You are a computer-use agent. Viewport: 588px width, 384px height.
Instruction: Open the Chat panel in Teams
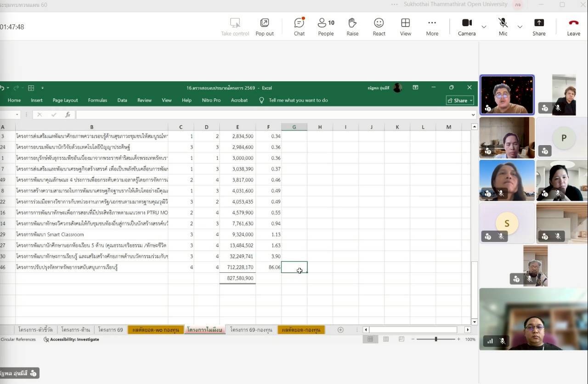(x=299, y=27)
